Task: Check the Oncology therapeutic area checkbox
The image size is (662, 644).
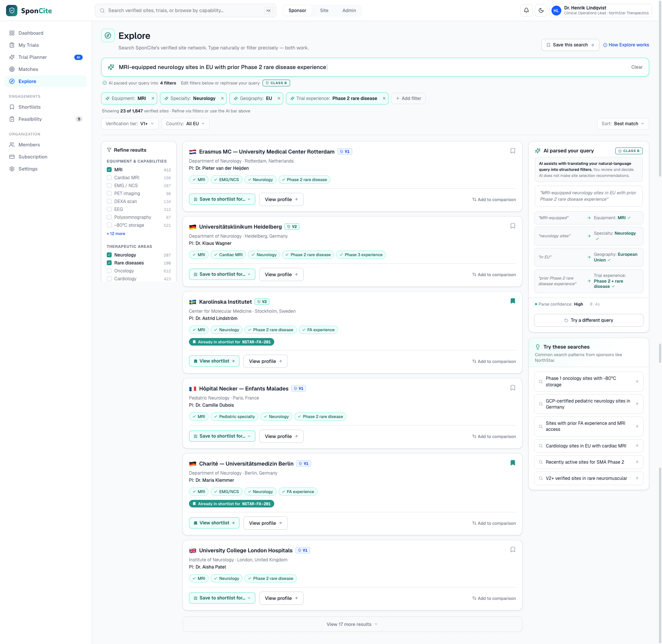Action: point(109,271)
